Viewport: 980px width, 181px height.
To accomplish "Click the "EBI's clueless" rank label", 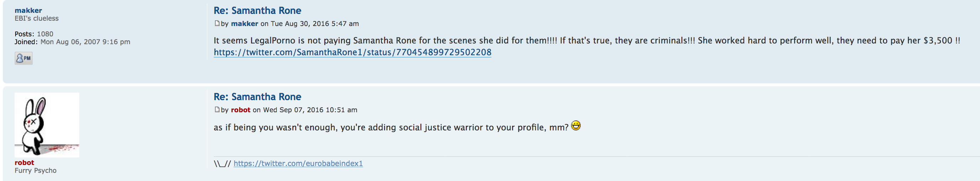I will (x=37, y=18).
